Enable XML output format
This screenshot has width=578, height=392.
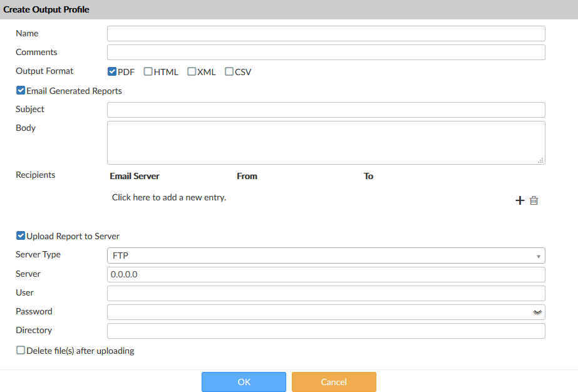(x=191, y=71)
